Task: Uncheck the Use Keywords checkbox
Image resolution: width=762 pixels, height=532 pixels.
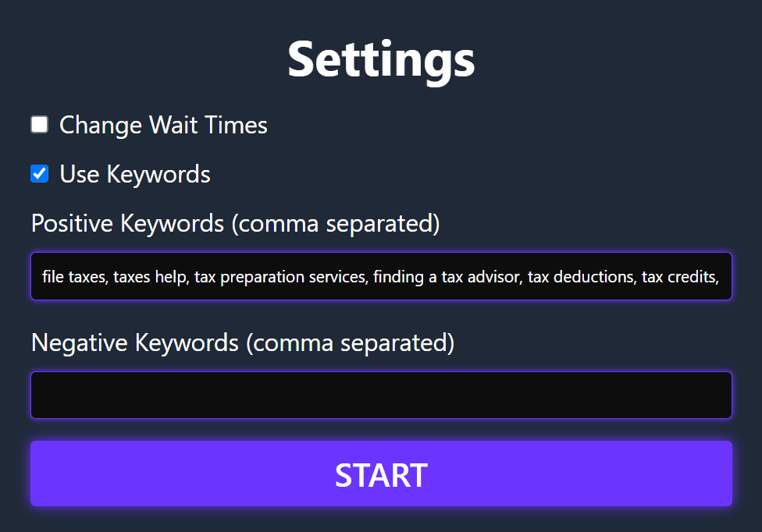Action: coord(39,173)
